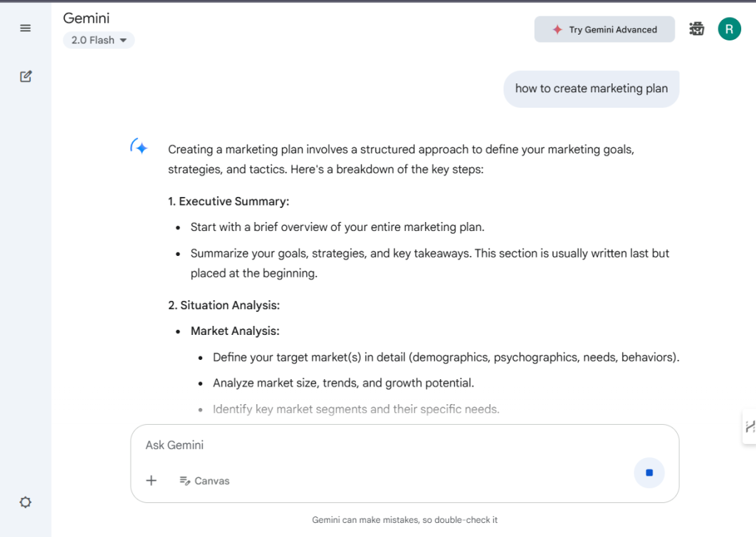The image size is (756, 537).
Task: Click "Define your target market(s)" bullet text
Action: tap(446, 357)
